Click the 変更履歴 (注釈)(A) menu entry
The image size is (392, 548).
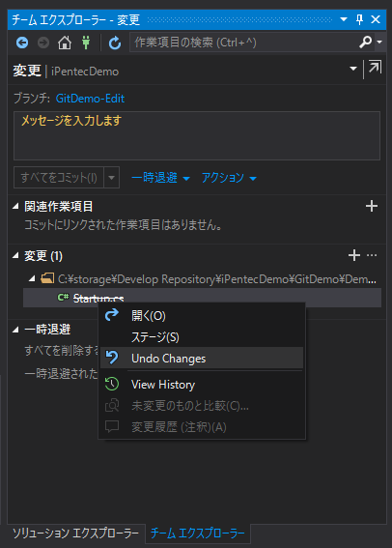tap(202, 427)
